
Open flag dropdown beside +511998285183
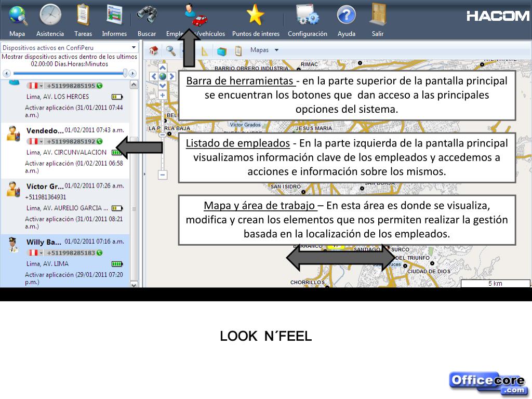point(41,253)
